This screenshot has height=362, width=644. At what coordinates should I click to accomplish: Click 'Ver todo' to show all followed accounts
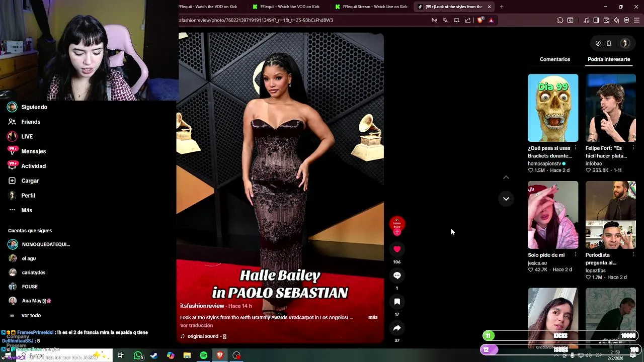click(31, 316)
